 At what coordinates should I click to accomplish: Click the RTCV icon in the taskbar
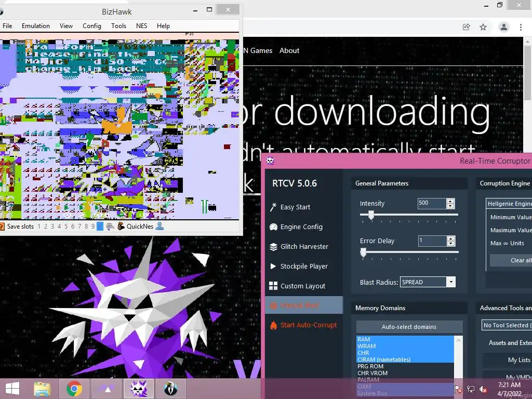(139, 389)
